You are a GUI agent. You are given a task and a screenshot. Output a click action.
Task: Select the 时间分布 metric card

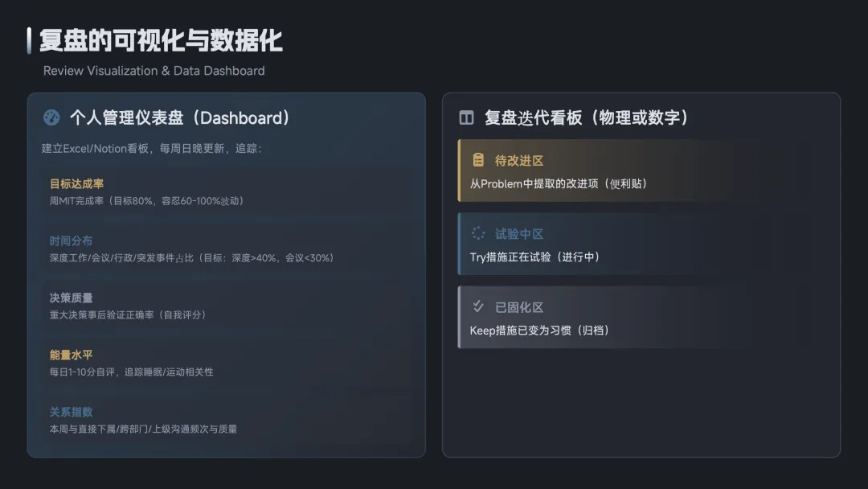point(227,249)
